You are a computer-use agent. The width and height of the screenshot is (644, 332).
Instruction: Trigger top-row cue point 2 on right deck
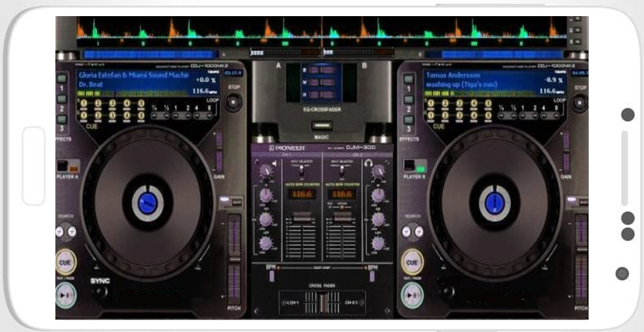tap(445, 103)
